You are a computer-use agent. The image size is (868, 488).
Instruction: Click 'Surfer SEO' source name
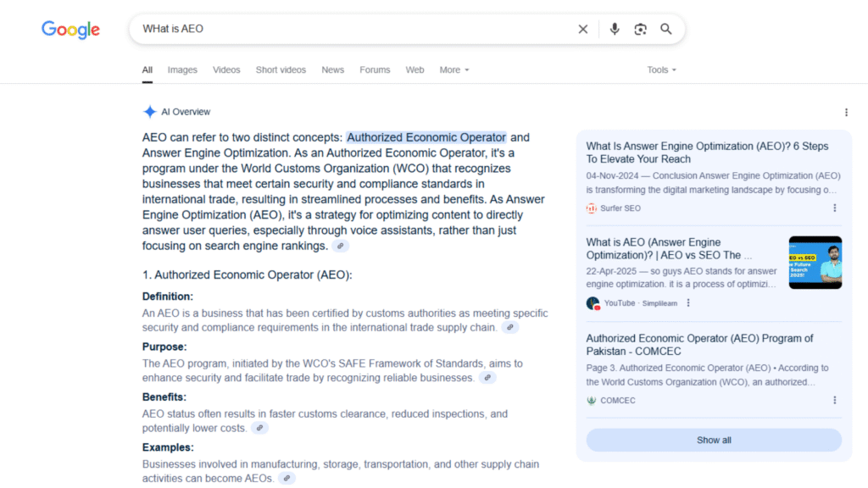pos(620,208)
